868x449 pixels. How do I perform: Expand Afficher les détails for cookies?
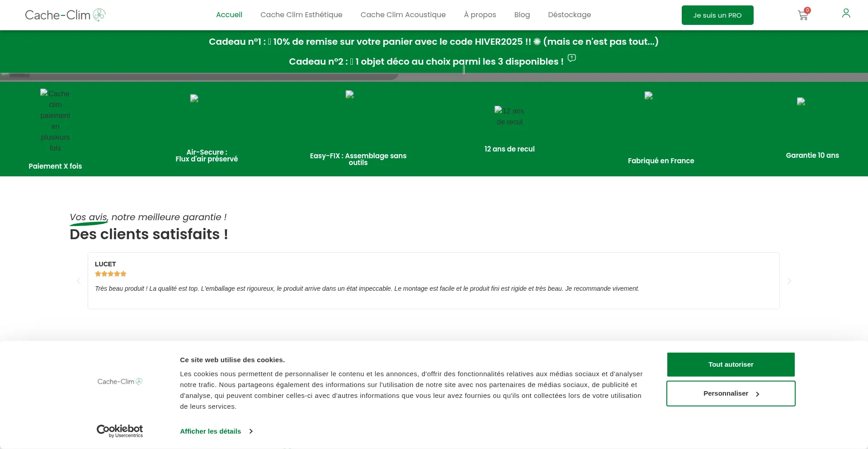point(216,431)
